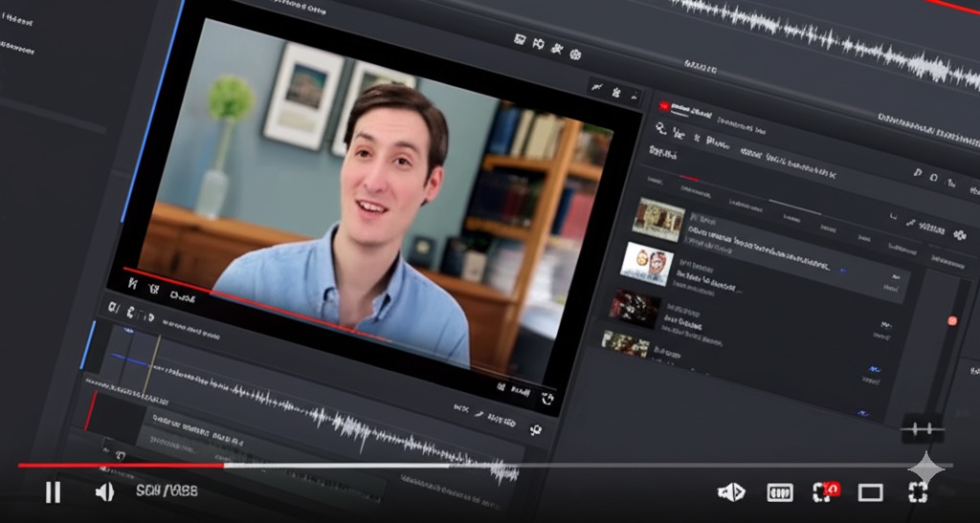Click the red knob on the vertical fader
Screen dimensions: 980x523
[x=952, y=321]
